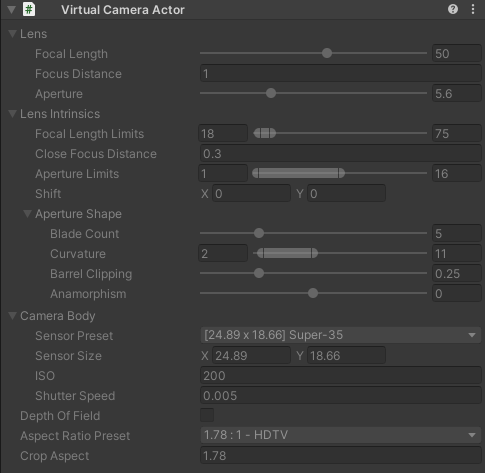Viewport: 485px width, 473px height.
Task: Click the Virtual Camera Actor script icon
Action: pyautogui.click(x=29, y=9)
